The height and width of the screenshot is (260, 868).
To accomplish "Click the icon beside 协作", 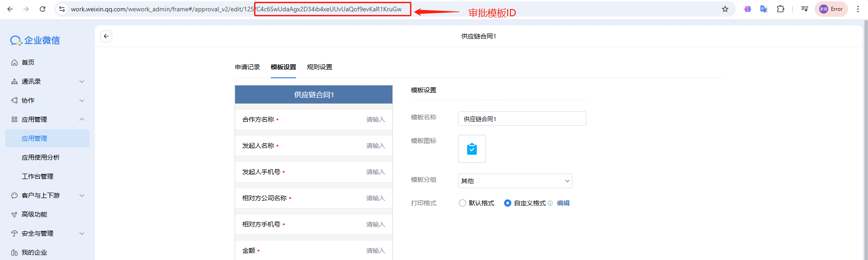I will tap(14, 100).
